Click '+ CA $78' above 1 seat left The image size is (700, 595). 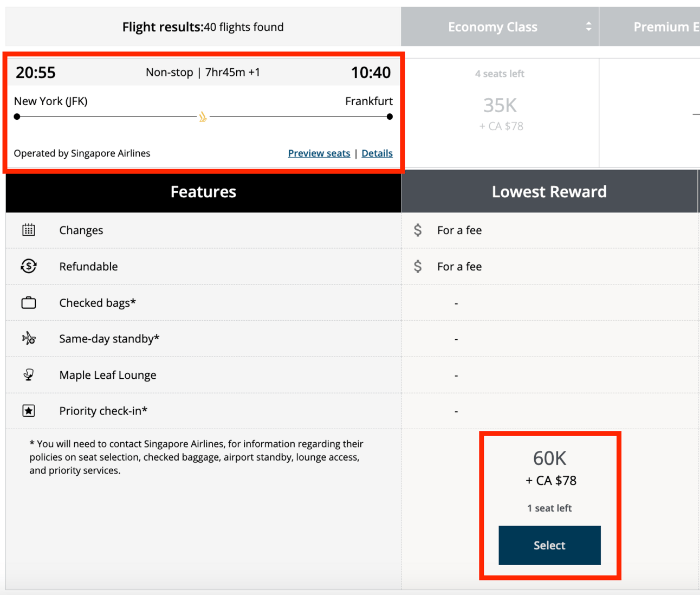click(x=551, y=481)
